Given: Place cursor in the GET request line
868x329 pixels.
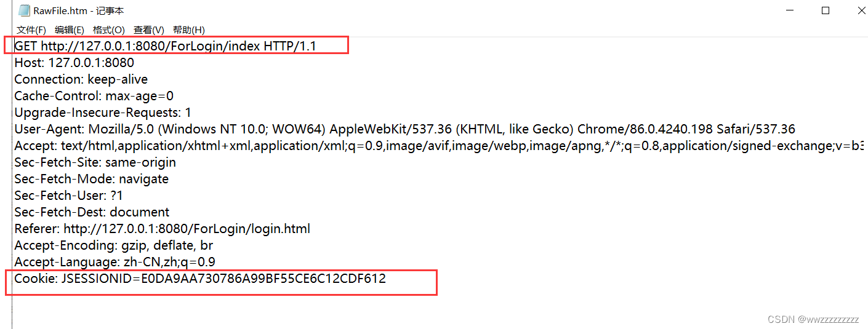Looking at the screenshot, I should [165, 46].
